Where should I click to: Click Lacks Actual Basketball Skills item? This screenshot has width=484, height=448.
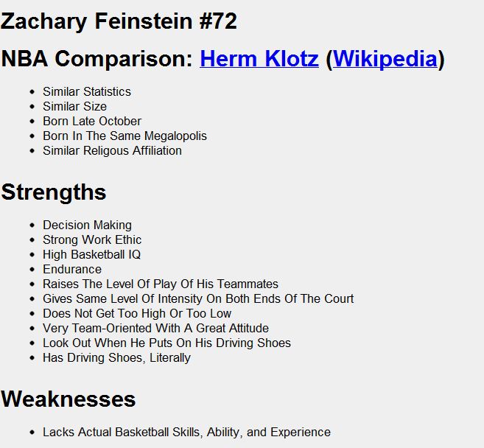click(186, 433)
